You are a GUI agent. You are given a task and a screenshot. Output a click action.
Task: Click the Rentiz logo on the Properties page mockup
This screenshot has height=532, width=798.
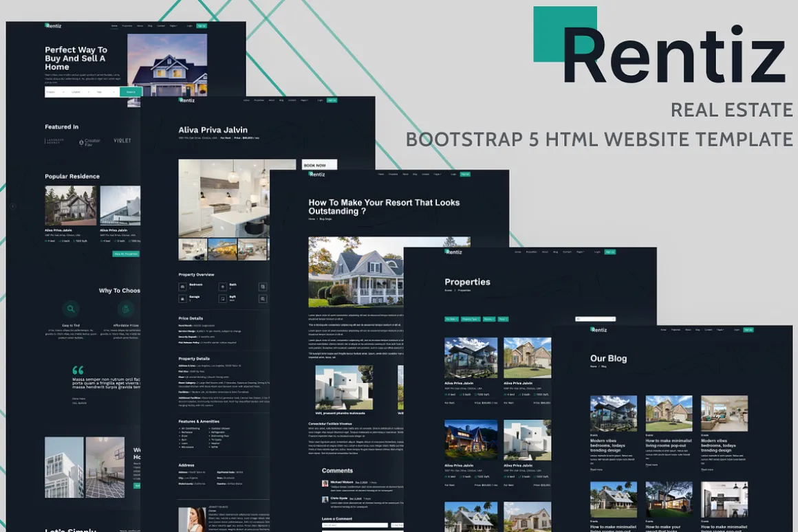point(453,252)
